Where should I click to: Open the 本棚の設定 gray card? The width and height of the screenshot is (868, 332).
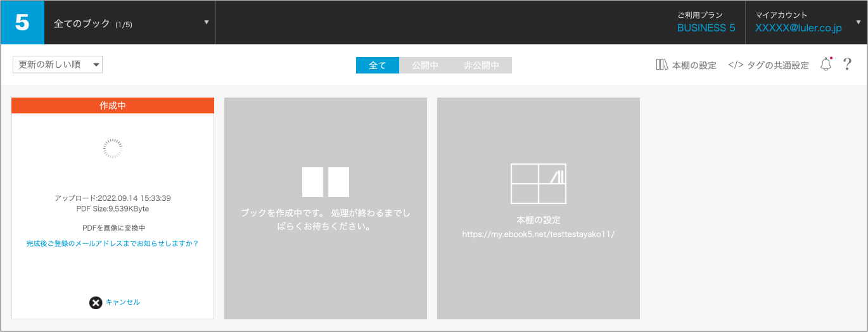pos(539,208)
